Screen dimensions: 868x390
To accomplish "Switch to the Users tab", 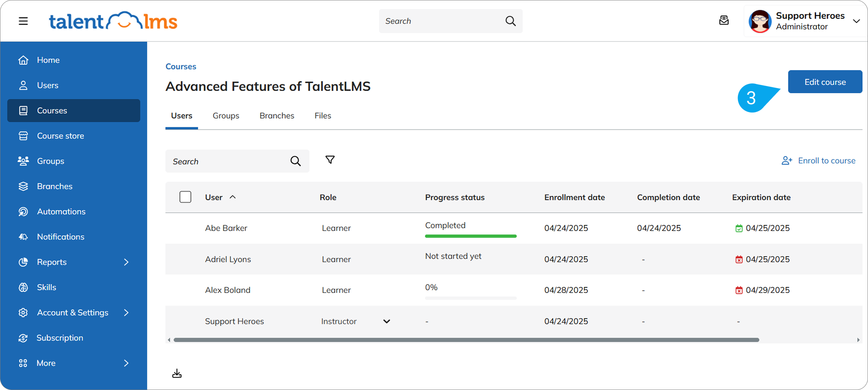I will [x=182, y=116].
